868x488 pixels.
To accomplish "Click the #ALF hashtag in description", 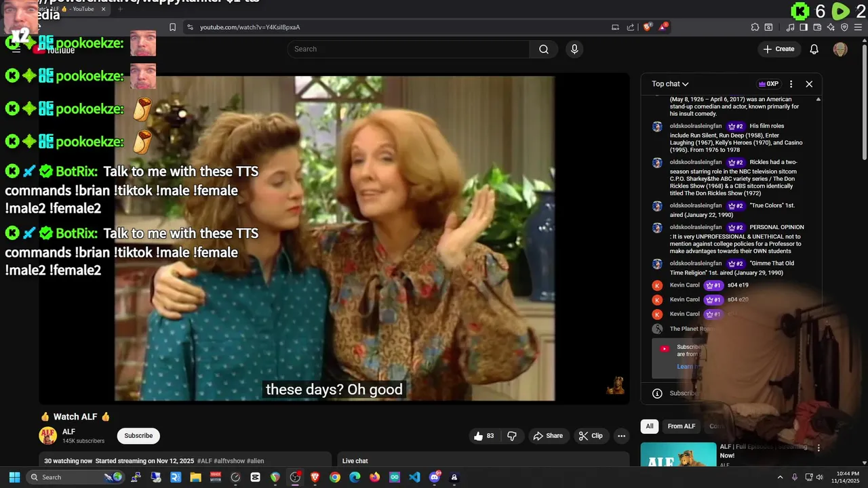I will tap(204, 461).
